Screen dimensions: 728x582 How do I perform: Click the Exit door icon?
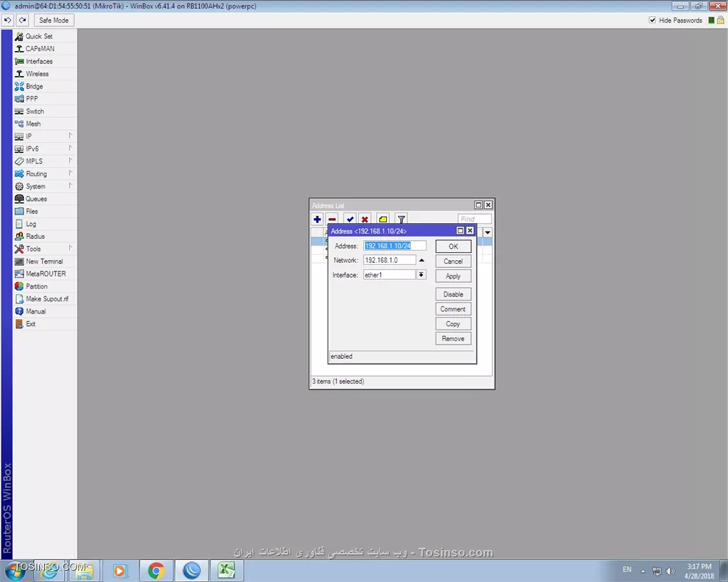tap(19, 324)
